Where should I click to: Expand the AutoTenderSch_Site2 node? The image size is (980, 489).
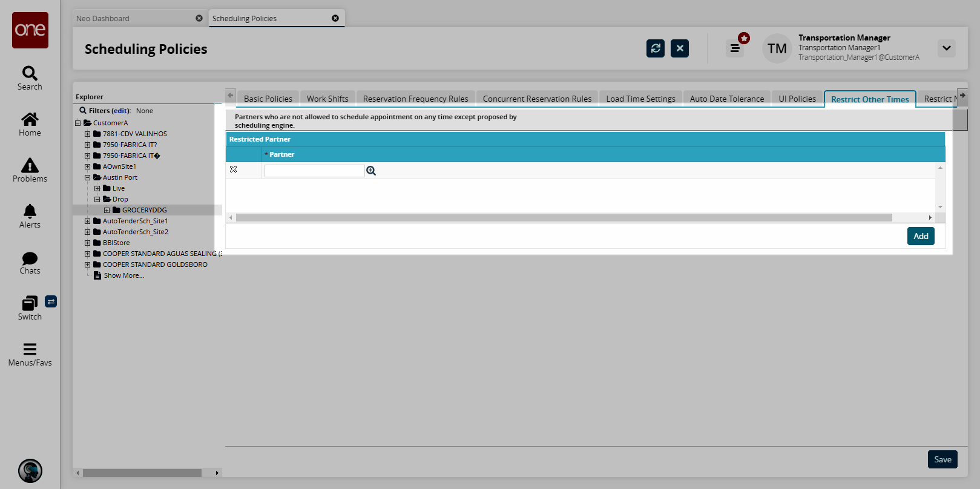coord(88,232)
